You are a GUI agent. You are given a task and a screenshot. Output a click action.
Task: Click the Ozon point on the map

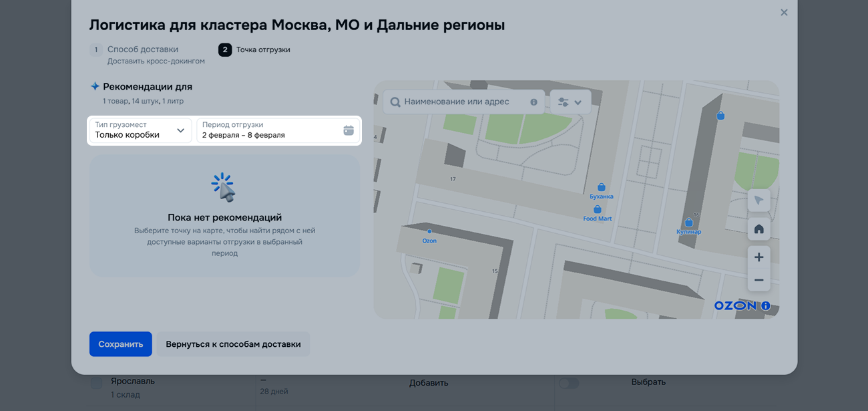[x=429, y=232]
